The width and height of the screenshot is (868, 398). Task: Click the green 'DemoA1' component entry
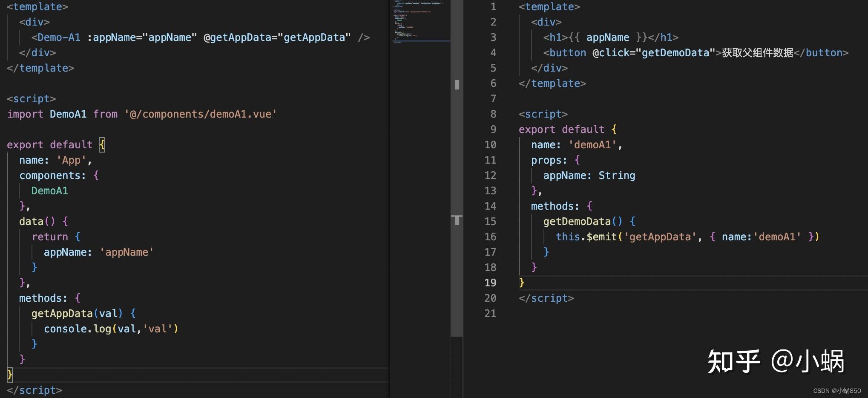click(49, 191)
